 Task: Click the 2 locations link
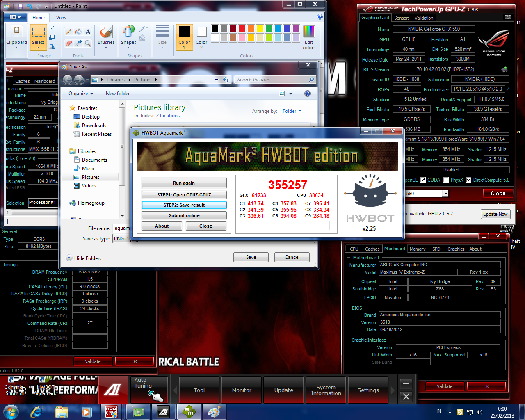point(168,116)
